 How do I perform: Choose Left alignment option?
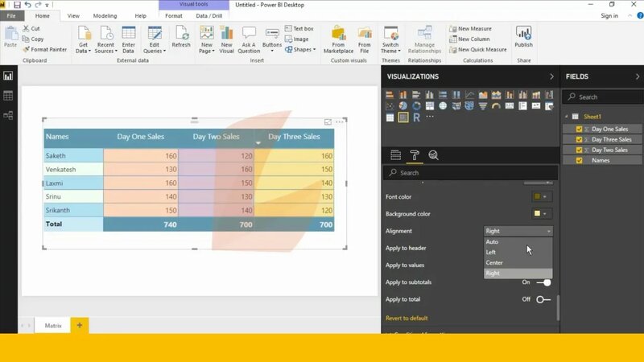tap(518, 252)
